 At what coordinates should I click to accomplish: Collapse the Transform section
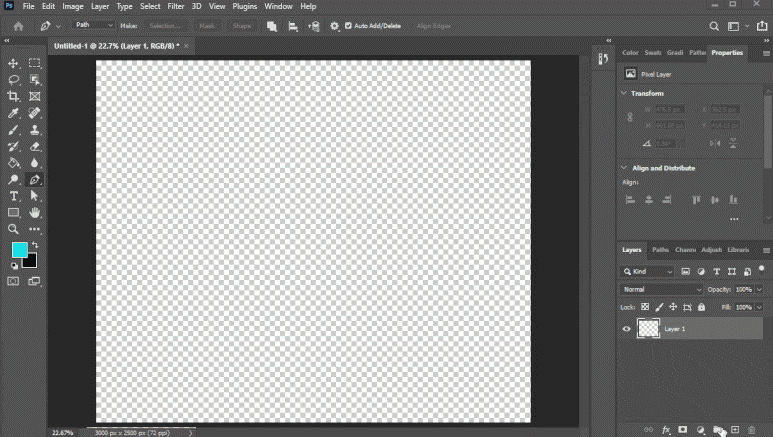coord(624,93)
